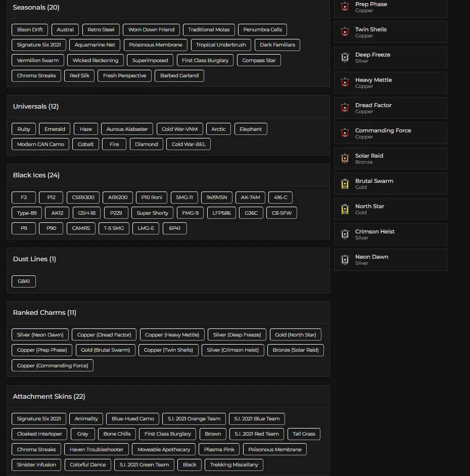Click the Neon Dawn silver rank icon

coord(345,260)
